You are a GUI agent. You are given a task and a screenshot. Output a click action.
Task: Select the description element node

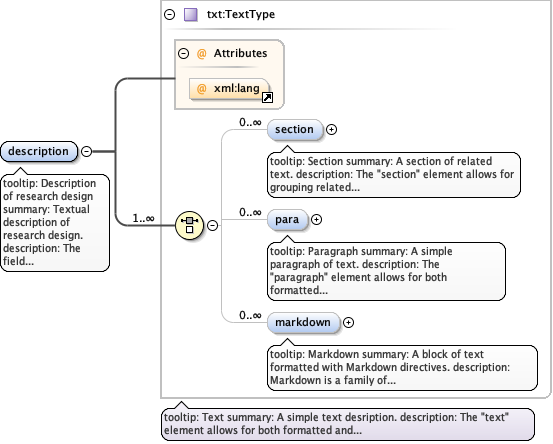(39, 151)
